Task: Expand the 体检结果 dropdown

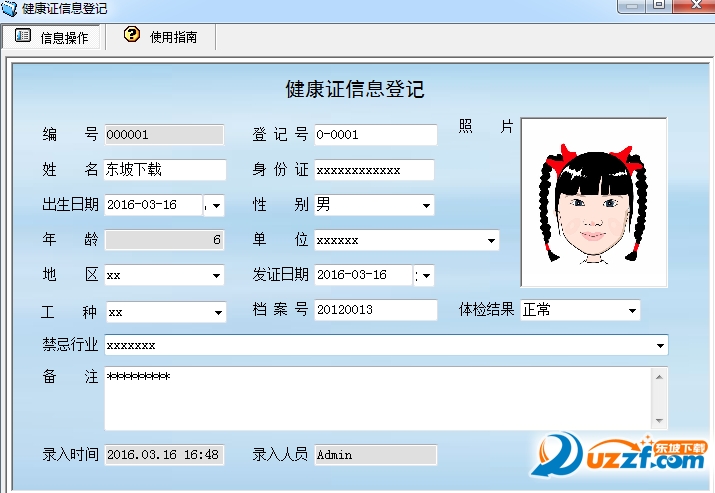Action: pyautogui.click(x=632, y=311)
